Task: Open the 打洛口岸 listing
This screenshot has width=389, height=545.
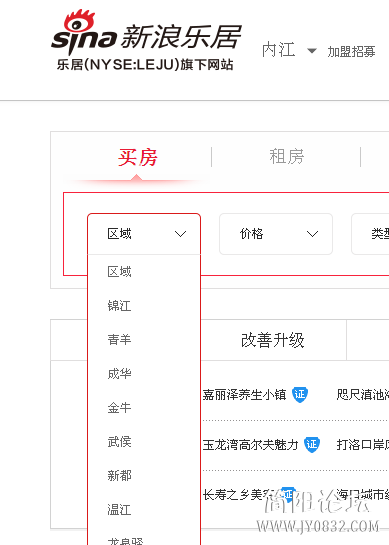Action: click(363, 445)
